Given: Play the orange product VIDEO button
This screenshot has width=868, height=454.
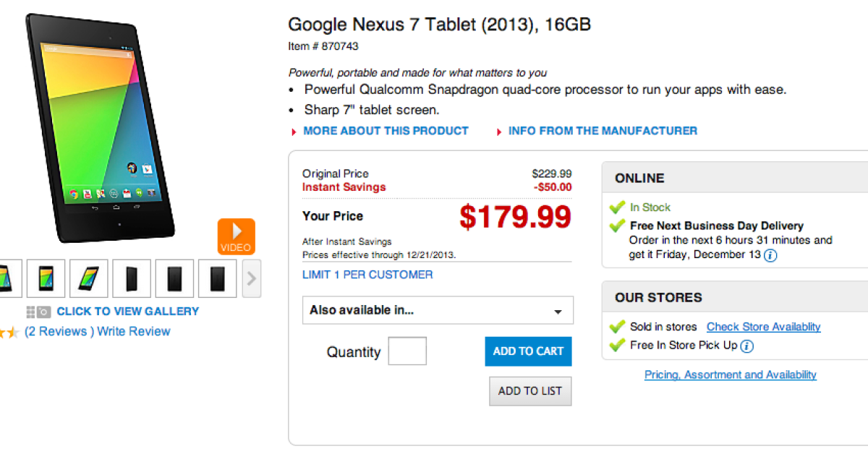Looking at the screenshot, I should click(236, 236).
